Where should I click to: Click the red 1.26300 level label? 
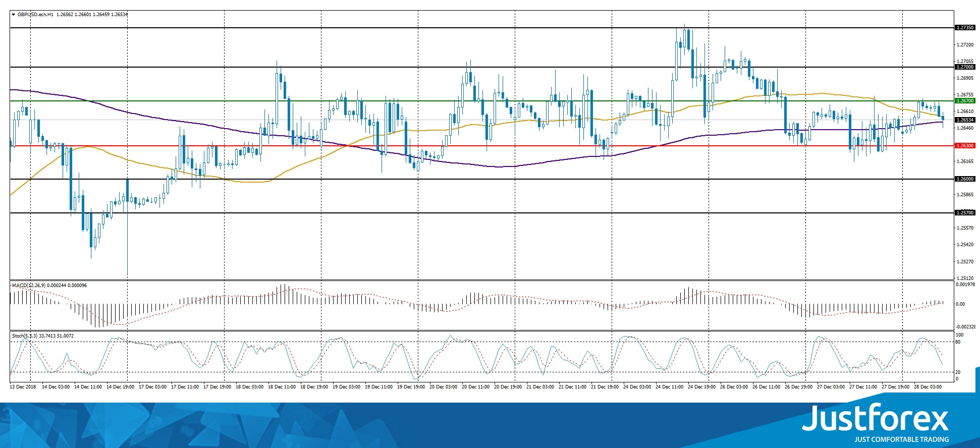coord(965,146)
